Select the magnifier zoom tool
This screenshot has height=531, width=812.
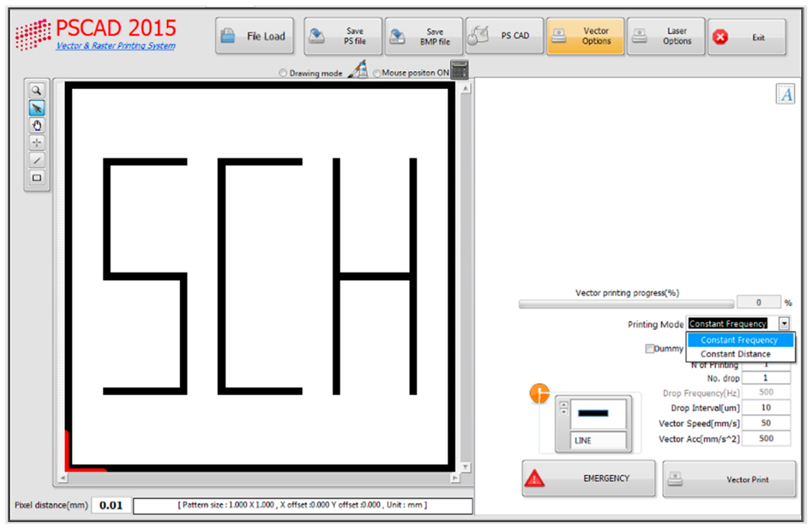coord(37,91)
